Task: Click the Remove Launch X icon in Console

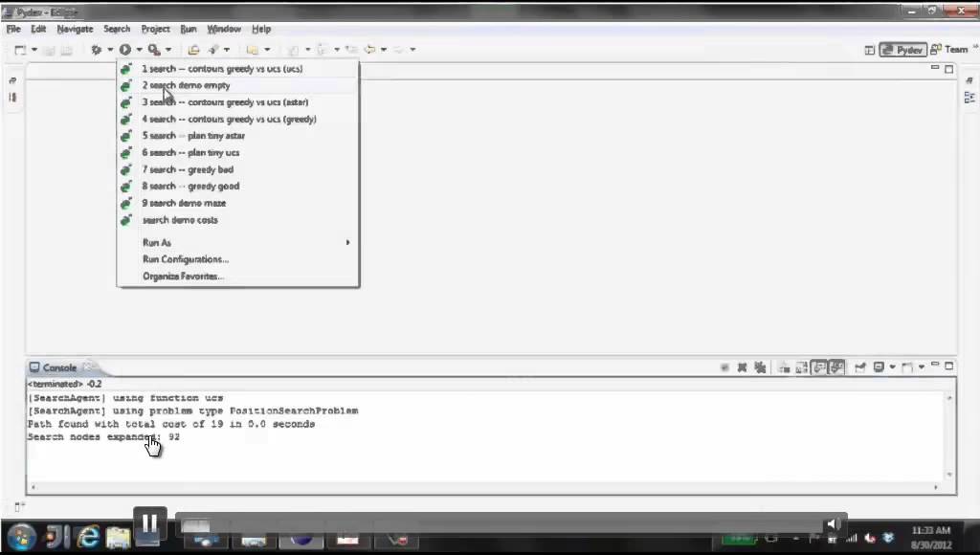Action: [742, 367]
